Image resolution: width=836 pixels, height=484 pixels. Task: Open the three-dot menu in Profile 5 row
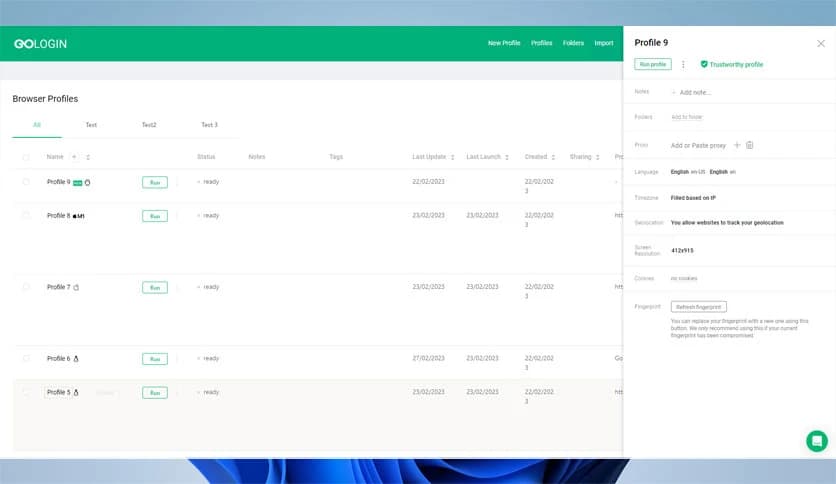pyautogui.click(x=177, y=392)
